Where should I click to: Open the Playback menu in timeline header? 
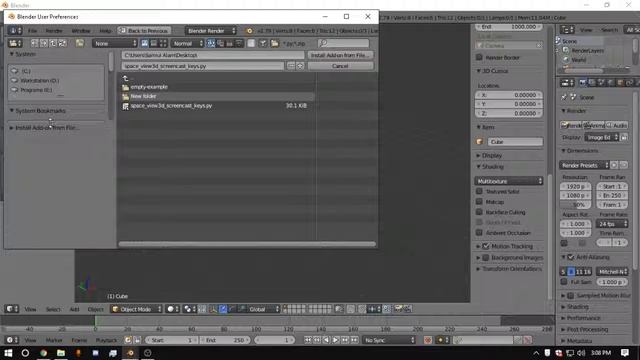pyautogui.click(x=106, y=340)
